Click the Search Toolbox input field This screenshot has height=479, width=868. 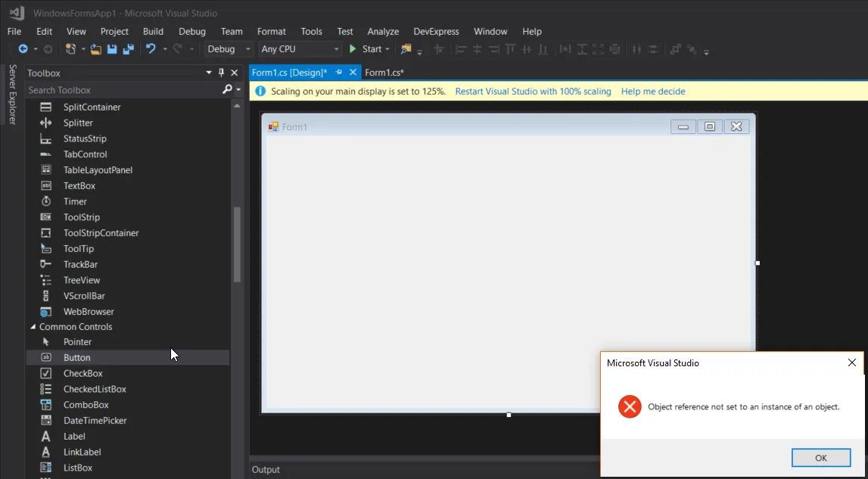(123, 90)
